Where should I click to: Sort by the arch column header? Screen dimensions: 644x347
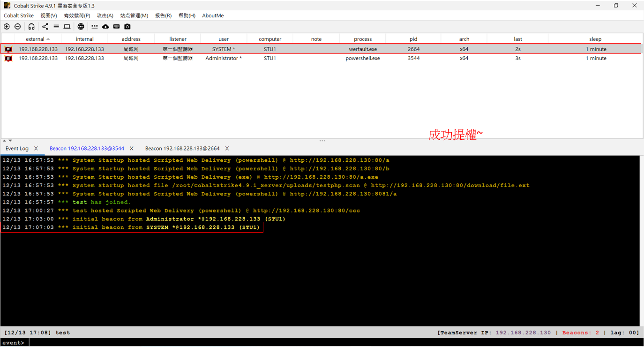(x=464, y=39)
